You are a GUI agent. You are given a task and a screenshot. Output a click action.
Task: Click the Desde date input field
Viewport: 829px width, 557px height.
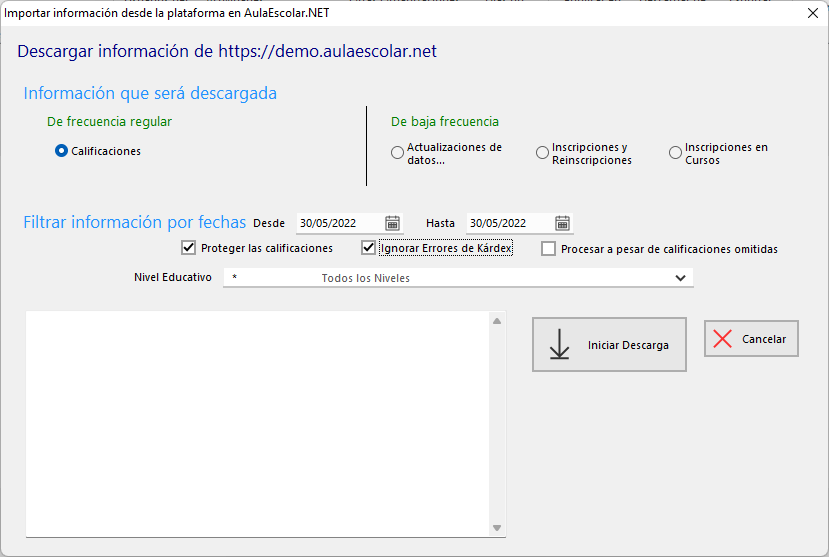340,223
